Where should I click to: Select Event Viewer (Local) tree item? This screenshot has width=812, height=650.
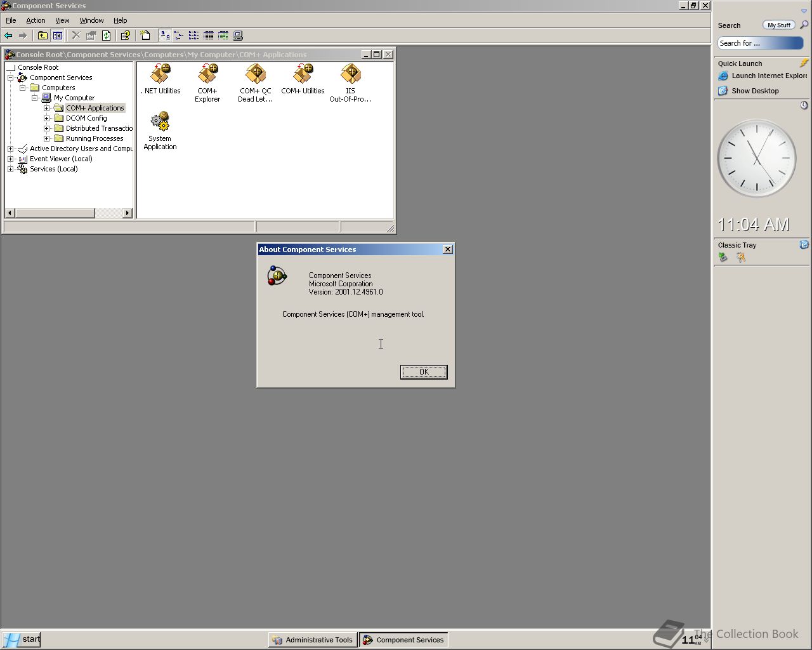[x=61, y=159]
